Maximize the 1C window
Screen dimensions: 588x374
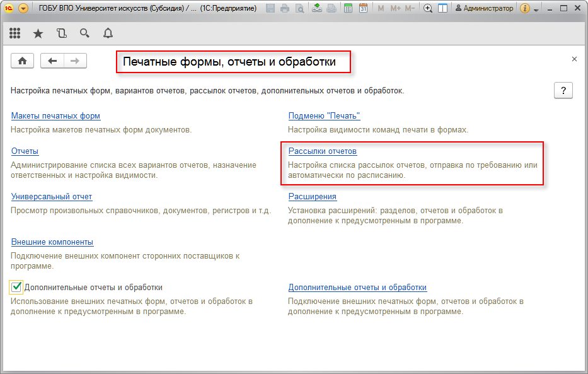tap(563, 8)
